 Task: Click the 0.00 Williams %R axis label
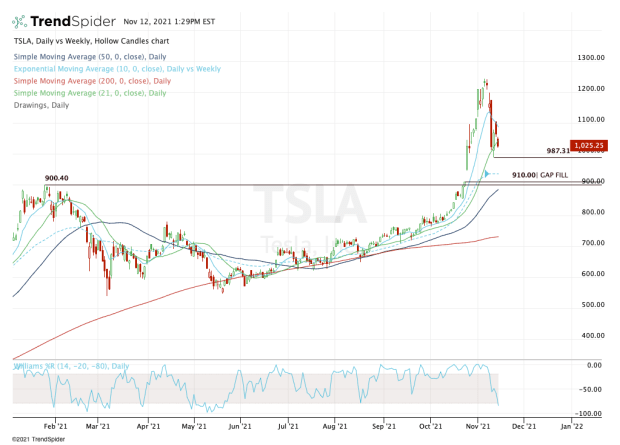coord(594,365)
